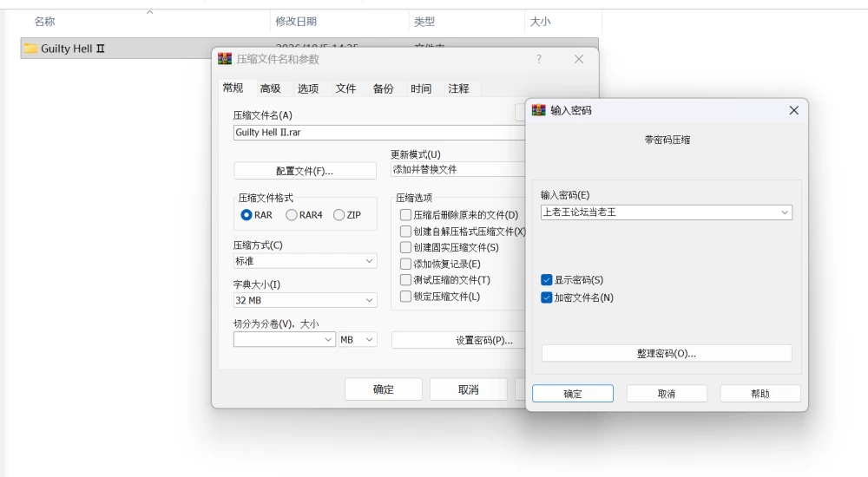The height and width of the screenshot is (477, 868).
Task: Click 整理密码 button
Action: (x=667, y=353)
